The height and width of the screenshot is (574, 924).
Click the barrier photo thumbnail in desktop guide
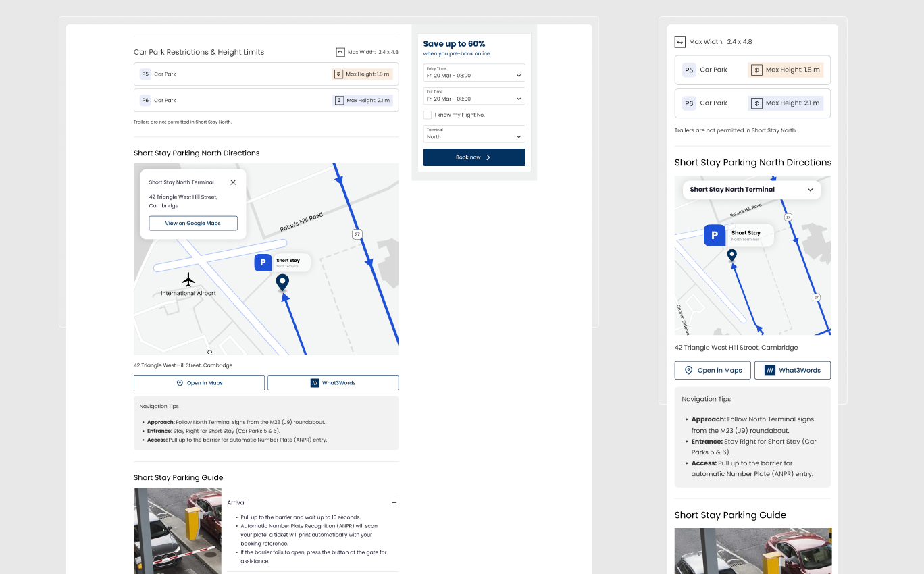(x=178, y=531)
